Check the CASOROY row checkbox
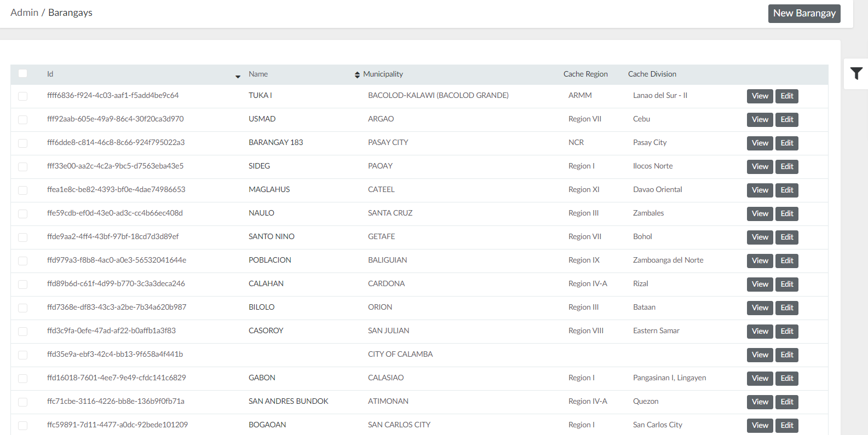Screen dimensions: 868x435 click(22, 332)
